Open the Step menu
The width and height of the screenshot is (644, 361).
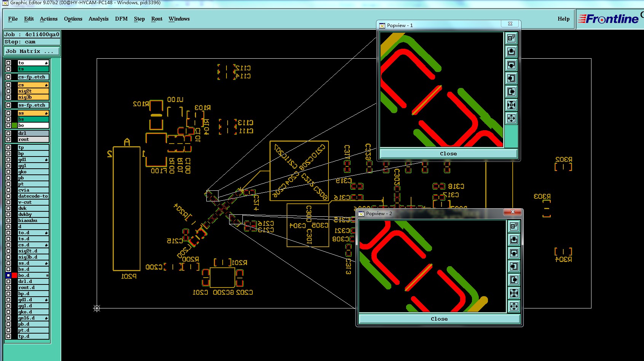(x=139, y=19)
